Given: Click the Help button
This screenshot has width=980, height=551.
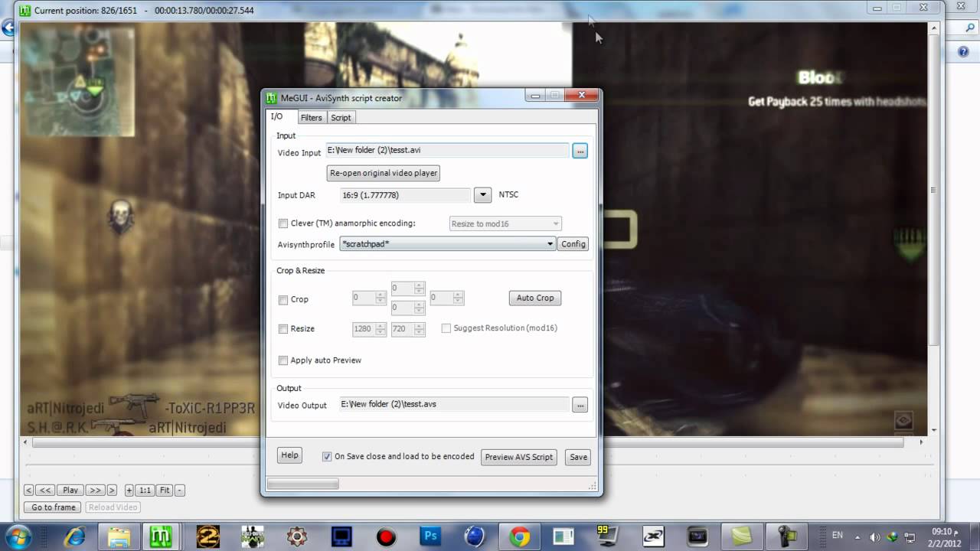Looking at the screenshot, I should tap(289, 455).
